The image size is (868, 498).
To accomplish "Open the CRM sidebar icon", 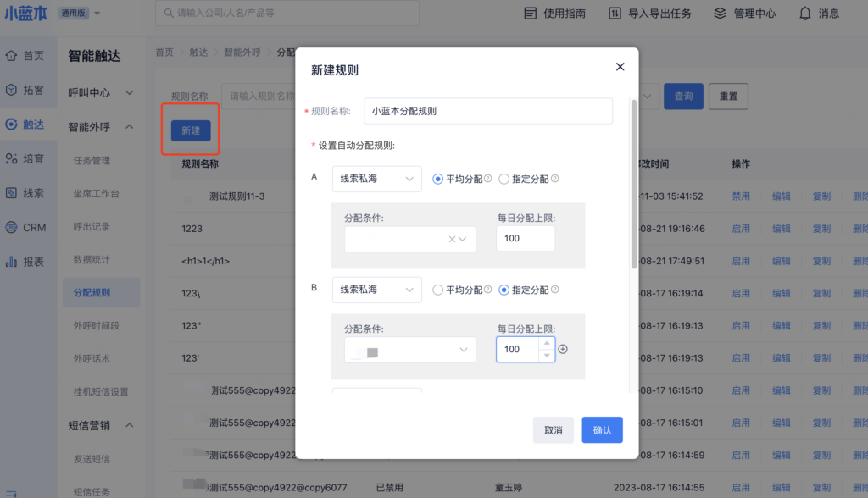I will [11, 227].
